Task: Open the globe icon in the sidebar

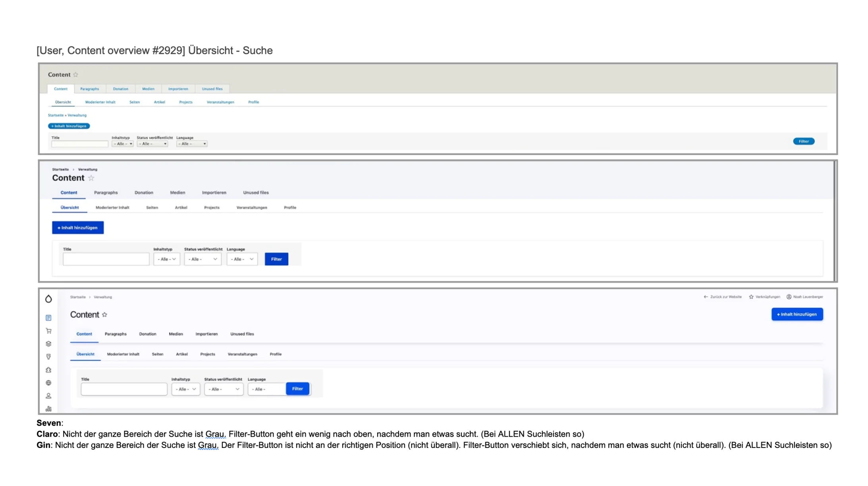Action: point(48,383)
